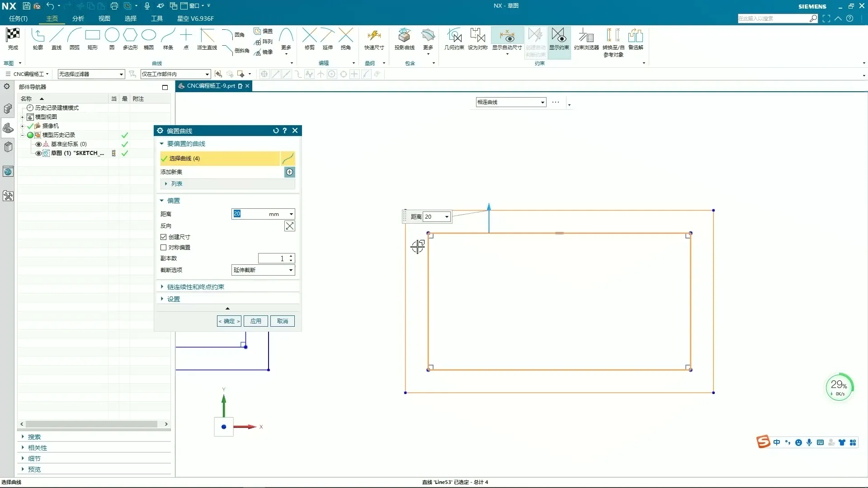
Task: Expand the Settings section in dialog
Action: [173, 299]
